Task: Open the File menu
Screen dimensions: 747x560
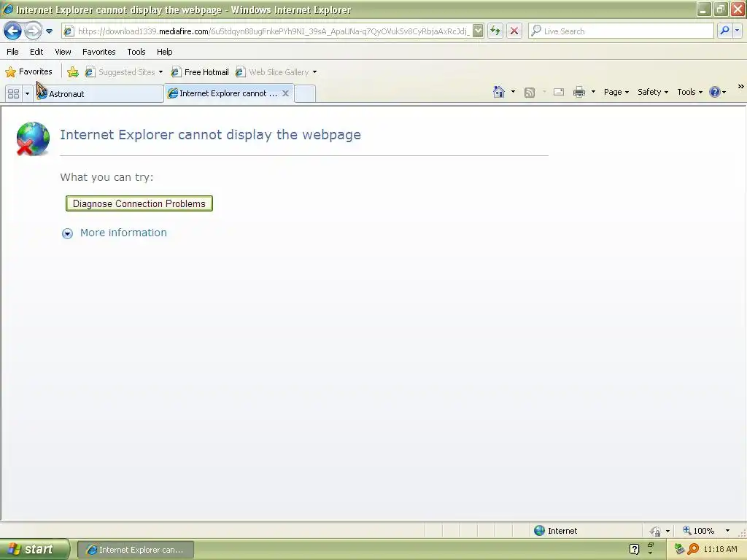Action: 13,52
